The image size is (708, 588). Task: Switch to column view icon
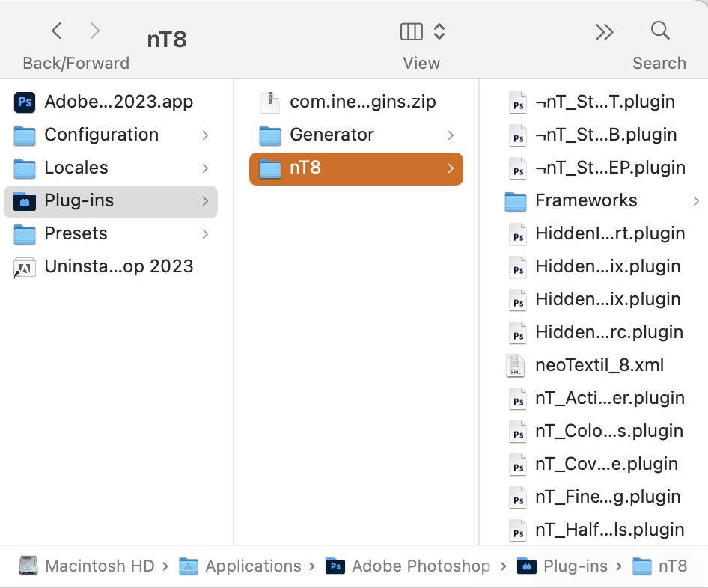tap(412, 31)
